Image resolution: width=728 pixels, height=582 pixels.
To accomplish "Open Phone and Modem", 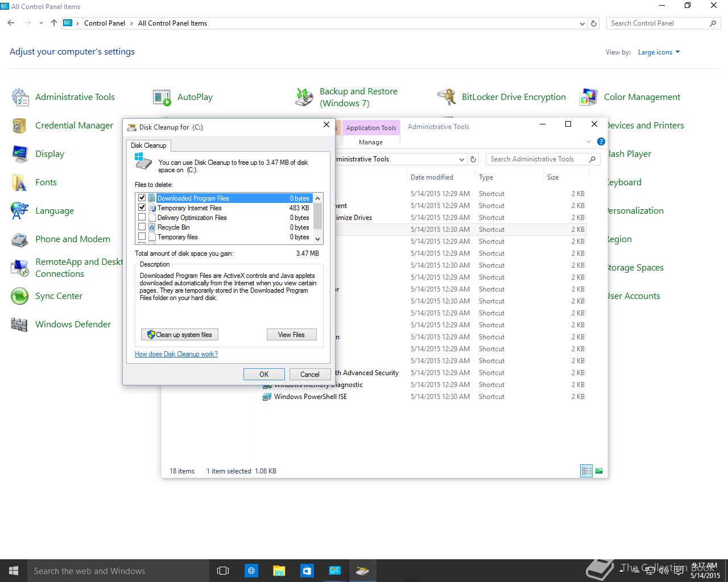I will (x=61, y=239).
